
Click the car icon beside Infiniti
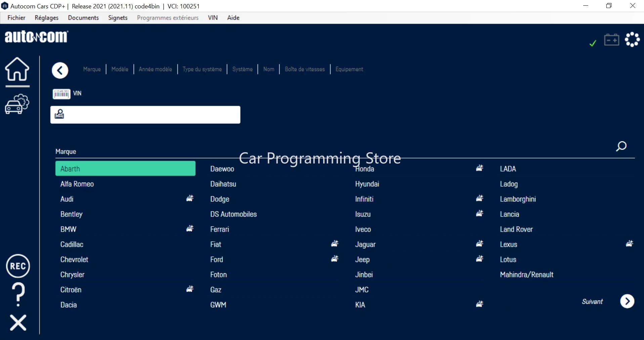480,198
